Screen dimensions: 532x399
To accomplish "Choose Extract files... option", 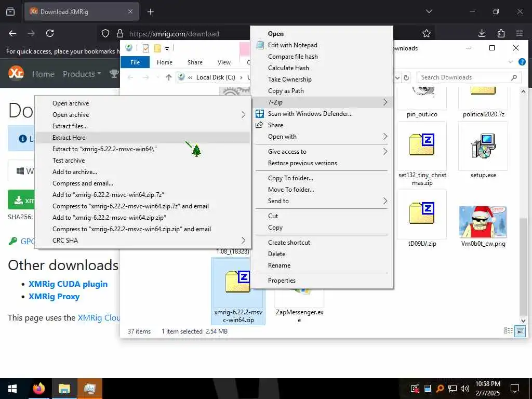I will [142, 126].
